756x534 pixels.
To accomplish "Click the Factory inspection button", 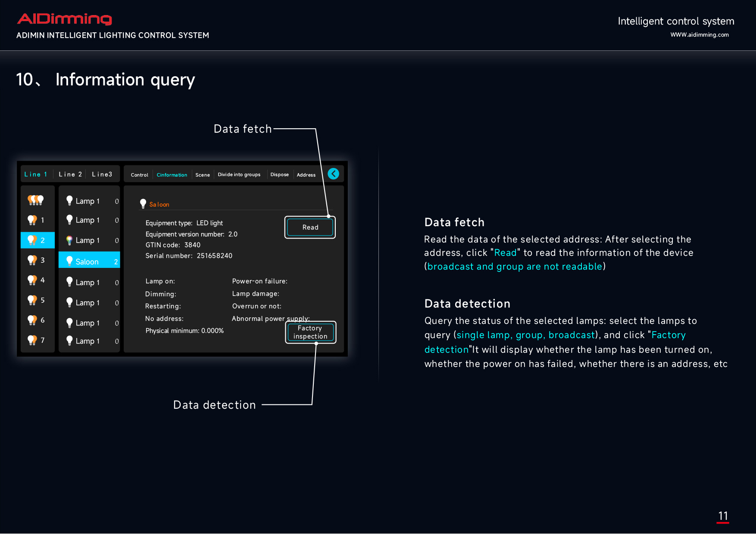I will (x=310, y=332).
